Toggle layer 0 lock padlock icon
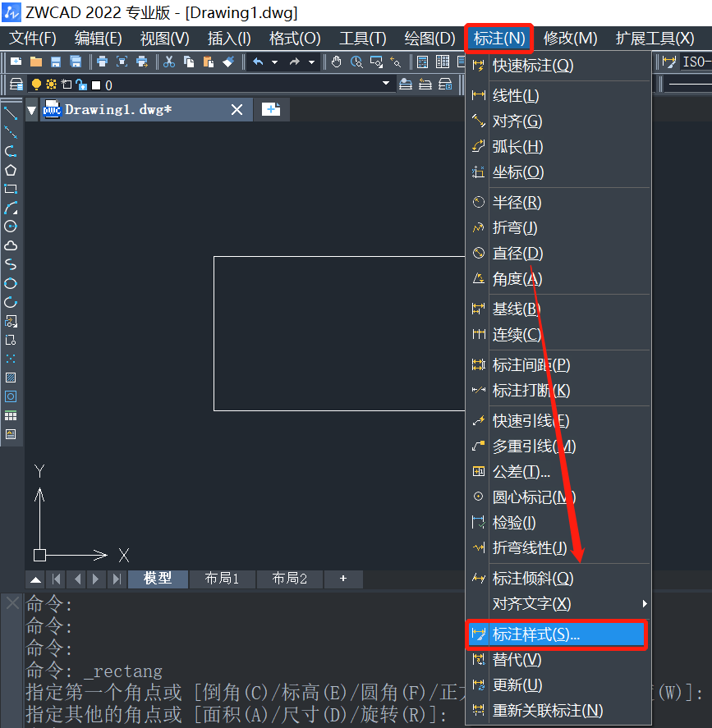Image resolution: width=712 pixels, height=728 pixels. (82, 85)
